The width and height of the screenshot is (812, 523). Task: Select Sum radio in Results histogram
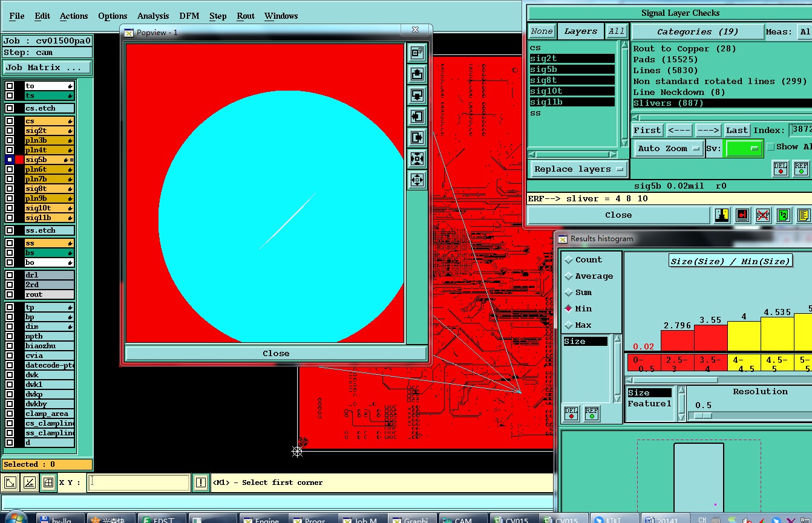tap(569, 293)
